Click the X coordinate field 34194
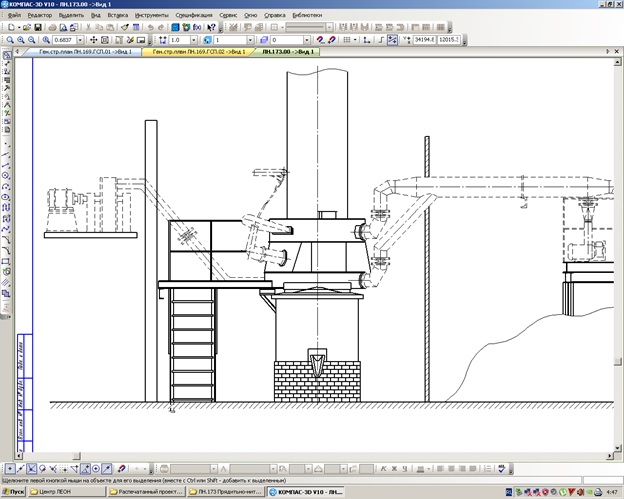 425,40
